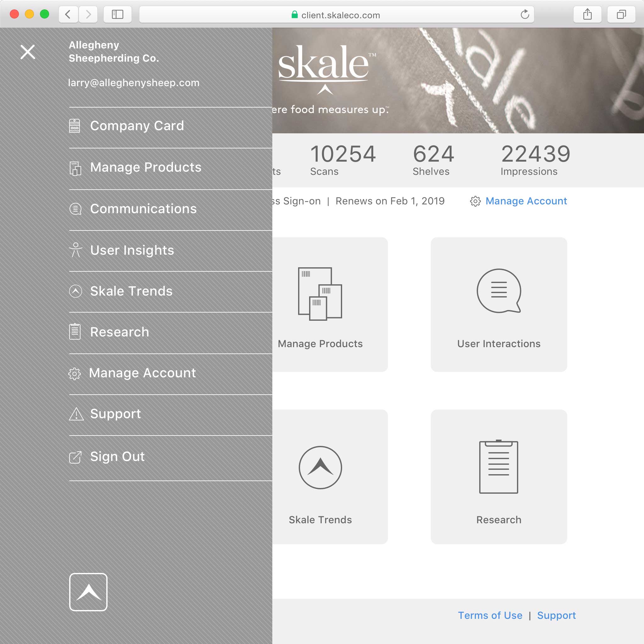Close the side menu with X icon
The image size is (644, 644).
point(28,52)
